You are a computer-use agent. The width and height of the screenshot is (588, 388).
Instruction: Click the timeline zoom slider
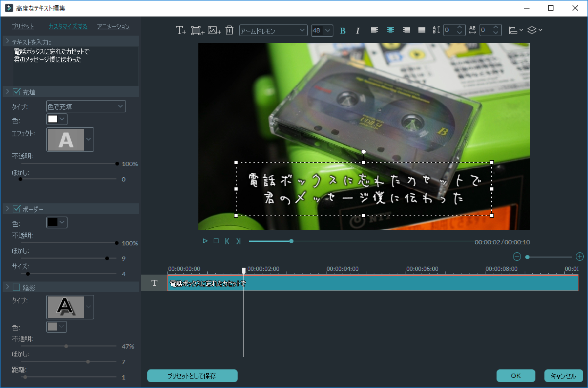549,257
